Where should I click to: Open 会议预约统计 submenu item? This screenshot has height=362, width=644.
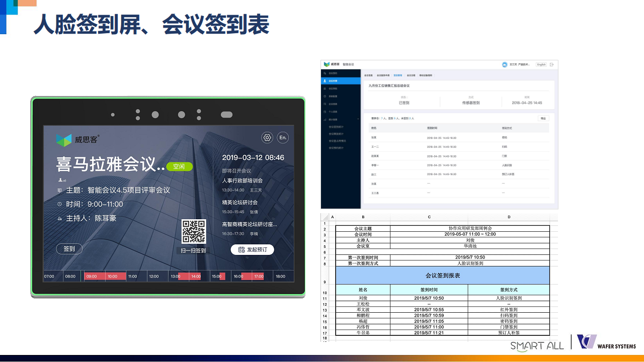pos(336,148)
